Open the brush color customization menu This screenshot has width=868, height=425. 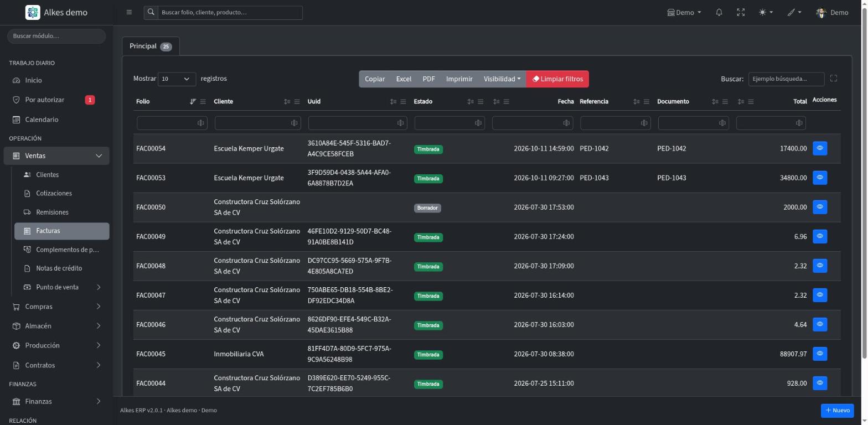794,12
